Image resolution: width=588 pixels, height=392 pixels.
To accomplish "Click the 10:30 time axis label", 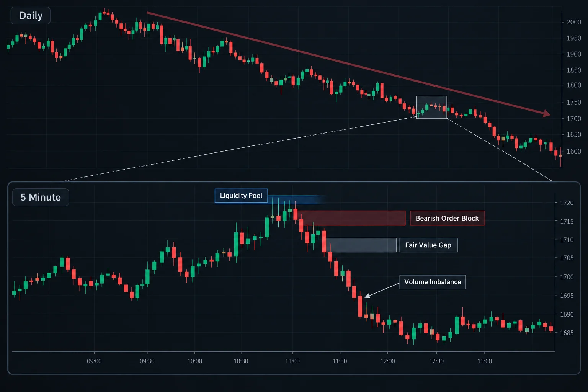I will (x=241, y=361).
